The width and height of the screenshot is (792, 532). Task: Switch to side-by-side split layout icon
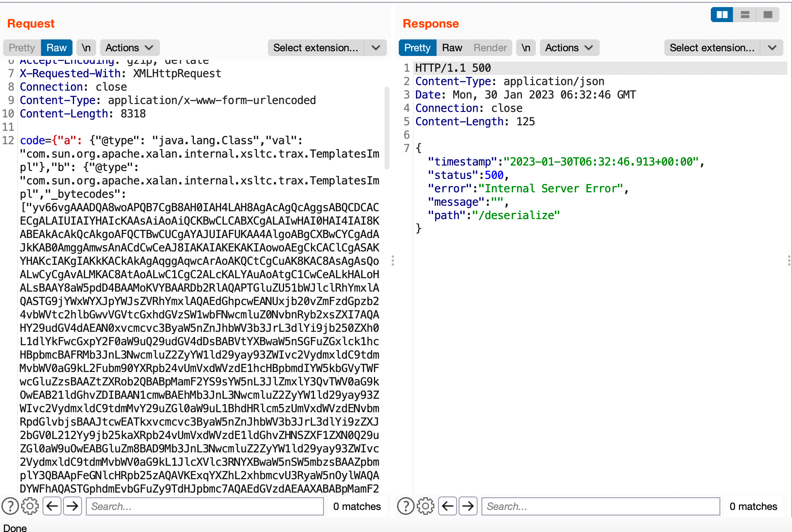pyautogui.click(x=722, y=15)
